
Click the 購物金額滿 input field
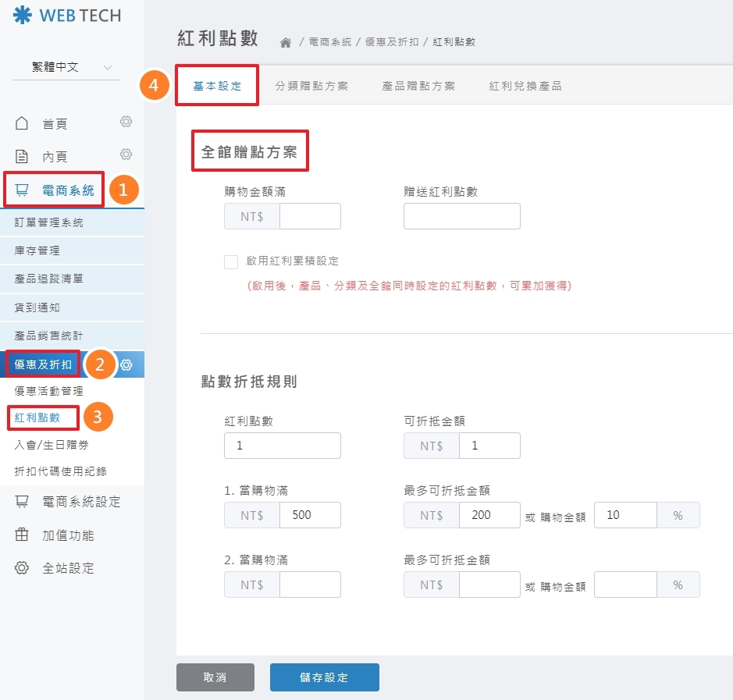pos(308,216)
